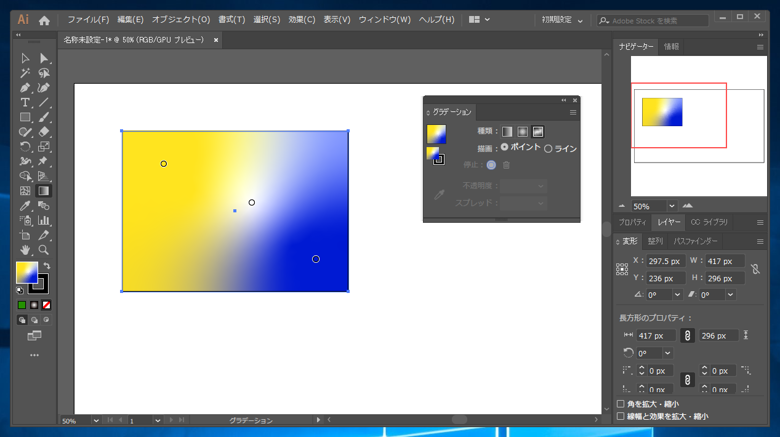Image resolution: width=780 pixels, height=437 pixels.
Task: Open gradient panel options menu
Action: click(x=573, y=112)
